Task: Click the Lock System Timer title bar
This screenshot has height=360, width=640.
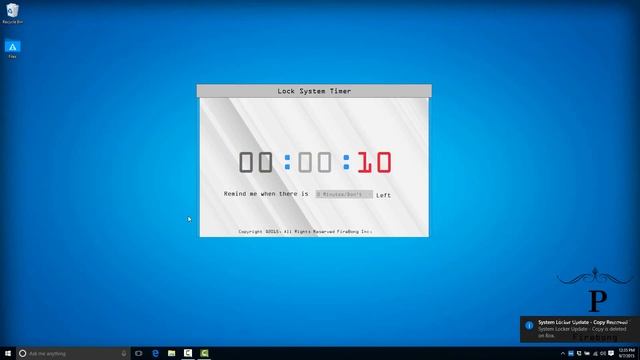Action: coord(314,91)
